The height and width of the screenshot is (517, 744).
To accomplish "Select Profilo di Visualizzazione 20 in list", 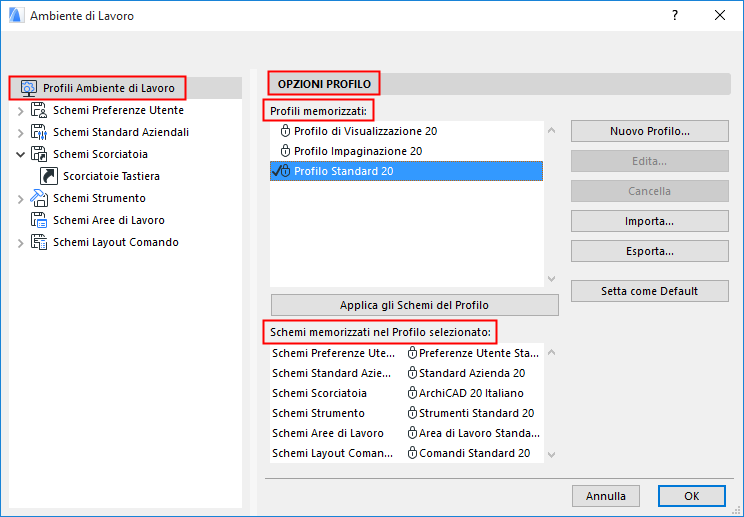I will (365, 131).
